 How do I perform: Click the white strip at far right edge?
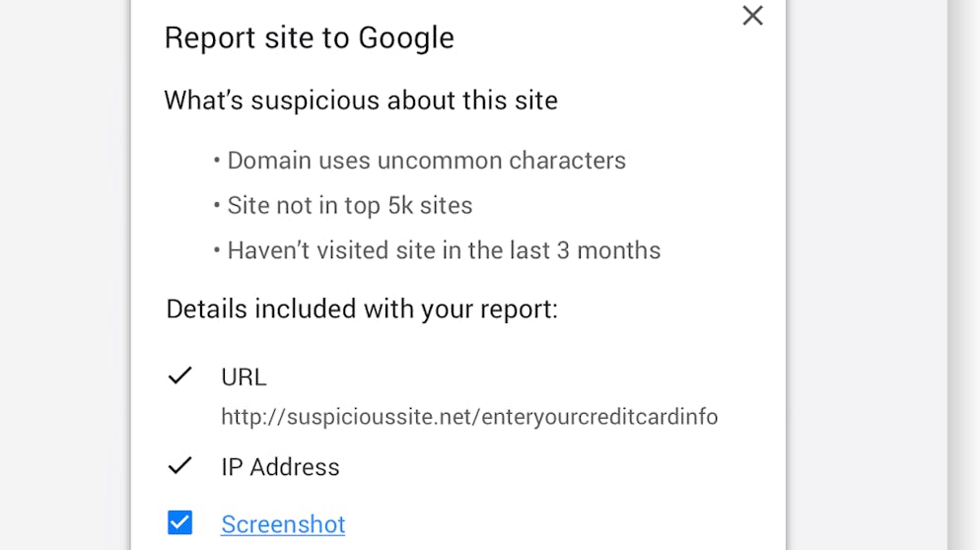point(964,276)
